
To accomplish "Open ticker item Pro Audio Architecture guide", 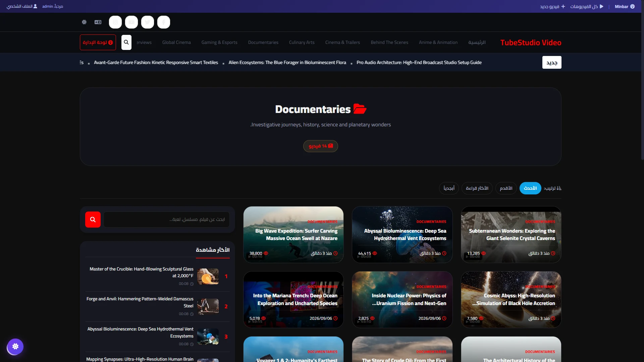I will [x=419, y=62].
